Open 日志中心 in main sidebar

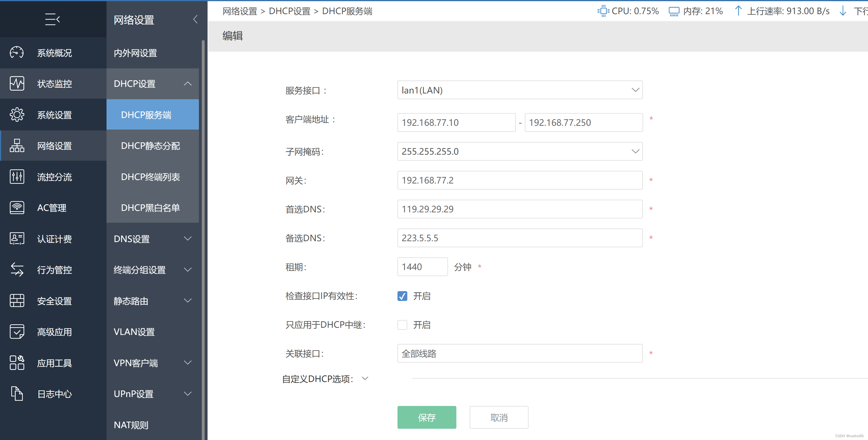coord(53,394)
